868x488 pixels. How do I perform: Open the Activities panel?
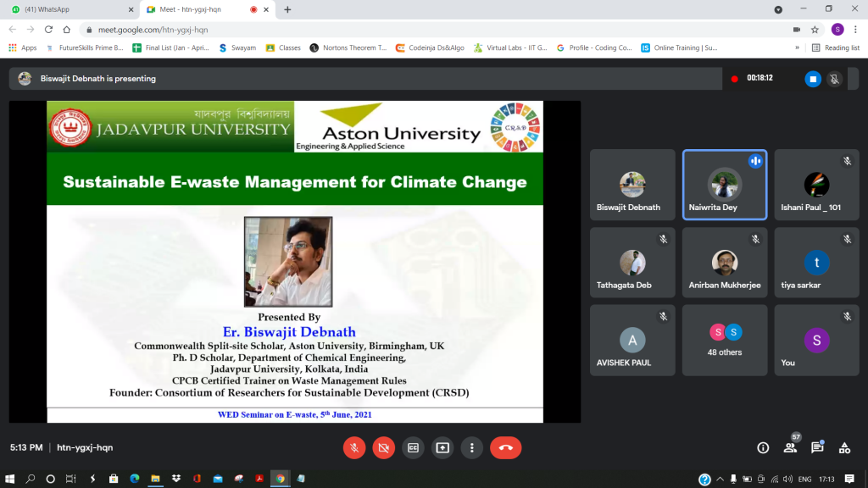(844, 447)
